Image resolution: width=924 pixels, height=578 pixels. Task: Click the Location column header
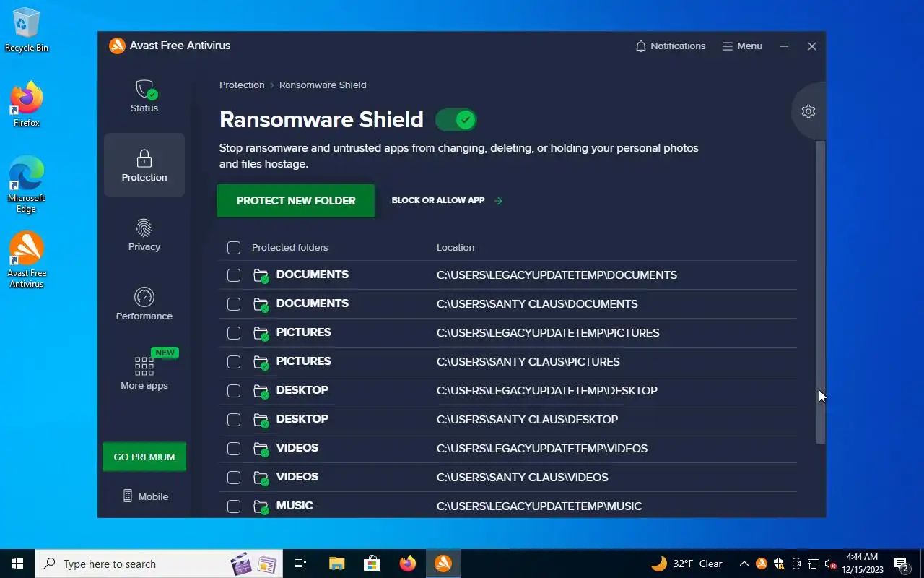tap(456, 247)
